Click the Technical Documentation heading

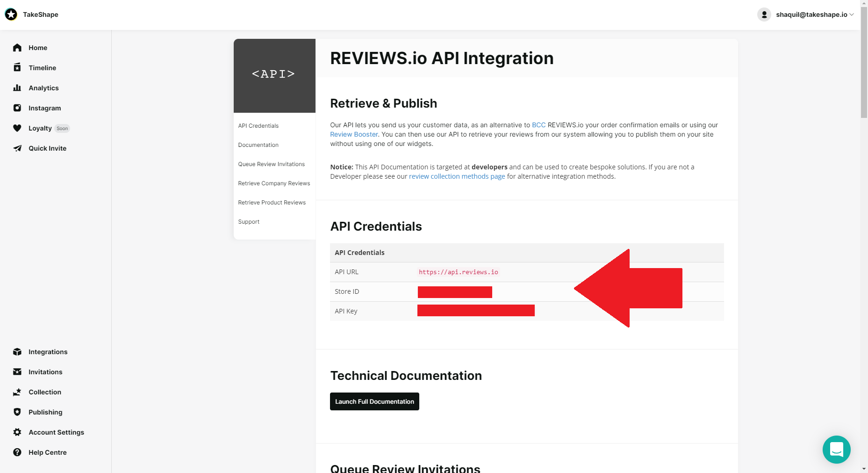click(x=406, y=376)
